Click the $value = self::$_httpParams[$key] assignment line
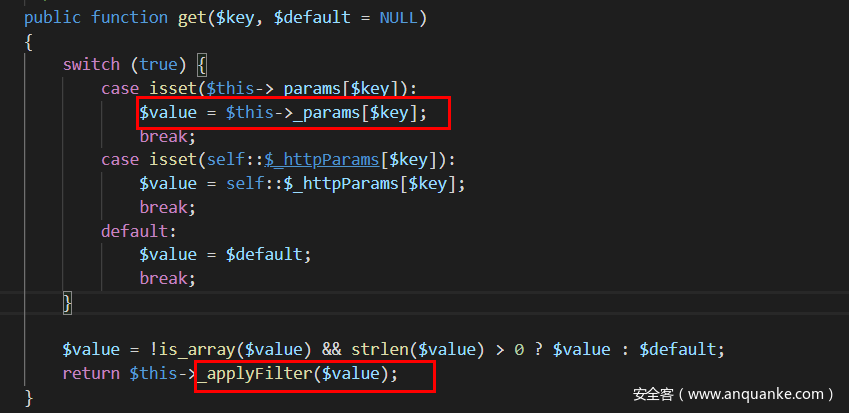Screen dimensions: 849x413 (x=302, y=183)
